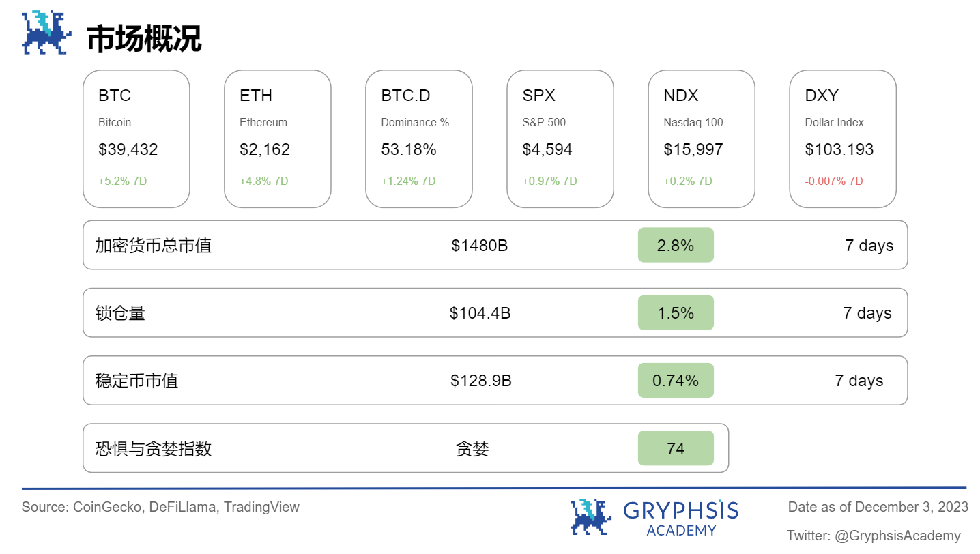Screen dimensions: 980x554
Task: Click the Gryphsis pixel griffin logo top-left
Action: click(x=46, y=33)
